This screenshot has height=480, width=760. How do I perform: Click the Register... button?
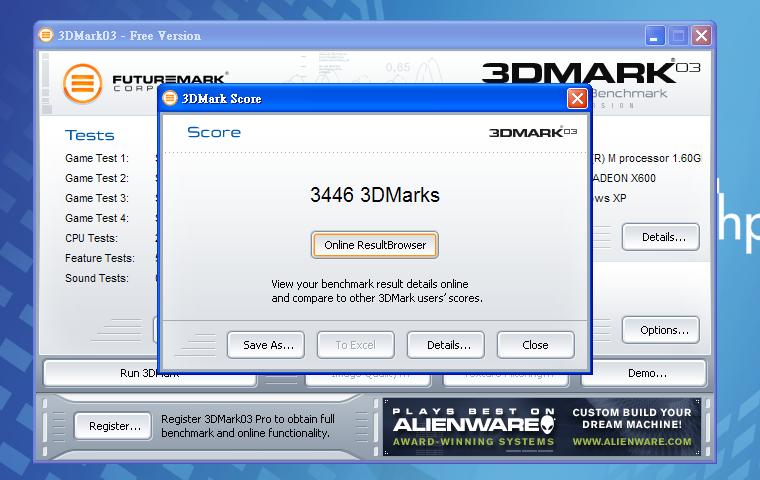[112, 426]
